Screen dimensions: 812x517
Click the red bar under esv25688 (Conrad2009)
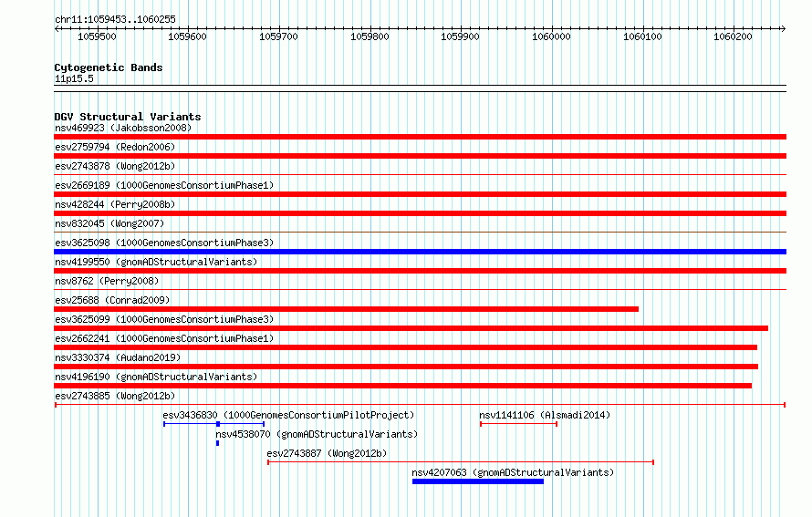(346, 309)
